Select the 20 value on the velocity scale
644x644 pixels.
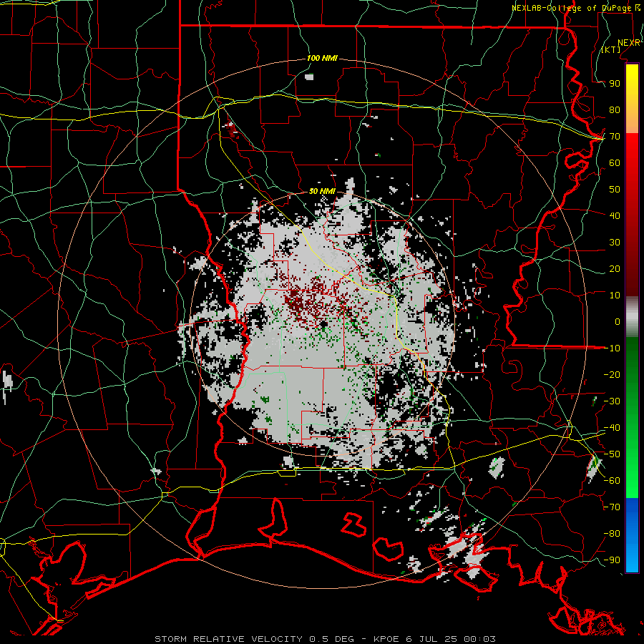tap(615, 269)
